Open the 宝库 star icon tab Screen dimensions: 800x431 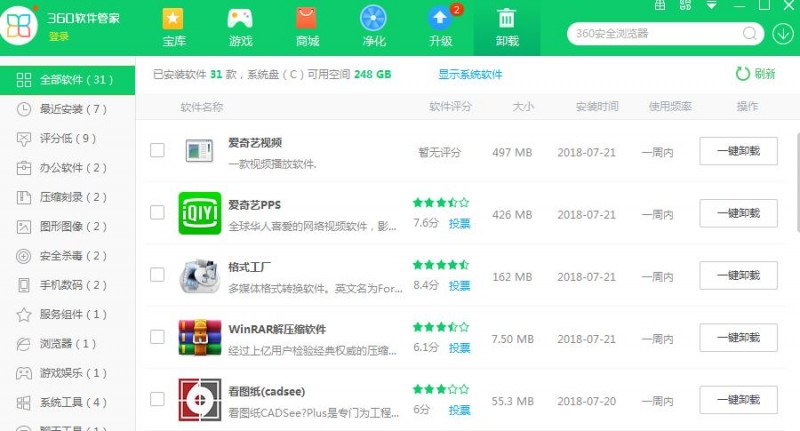(x=173, y=28)
